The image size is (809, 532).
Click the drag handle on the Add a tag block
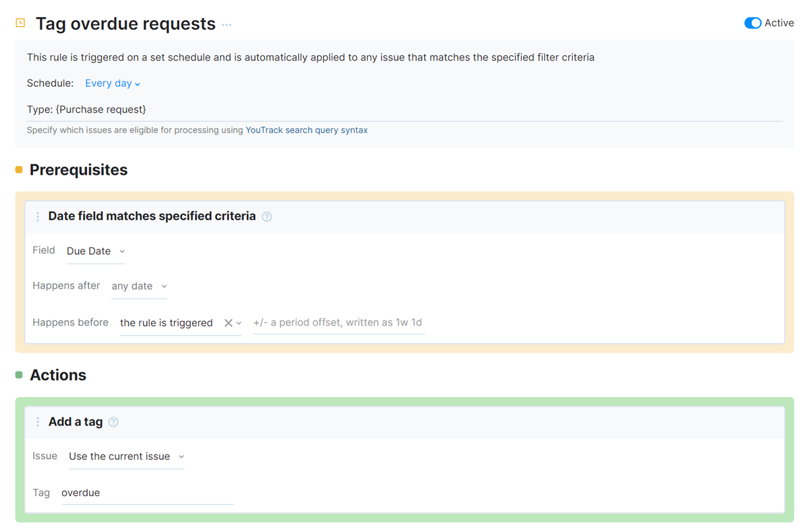pyautogui.click(x=38, y=421)
